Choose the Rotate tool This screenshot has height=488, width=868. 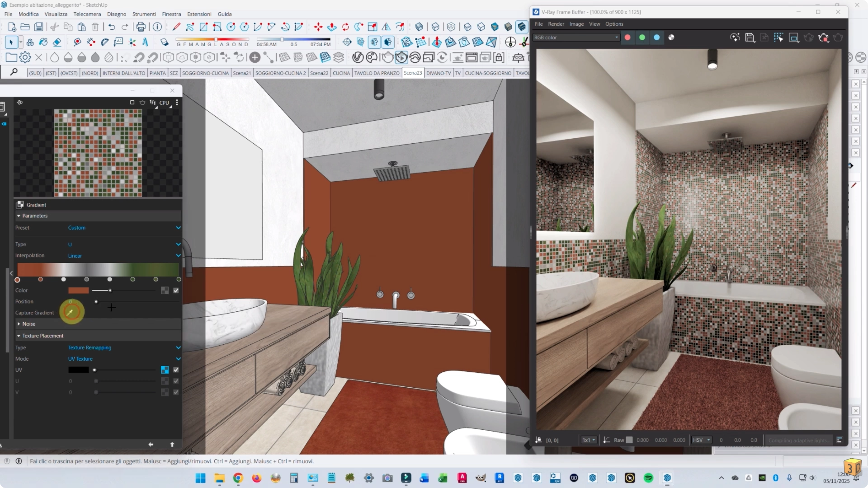(x=345, y=27)
